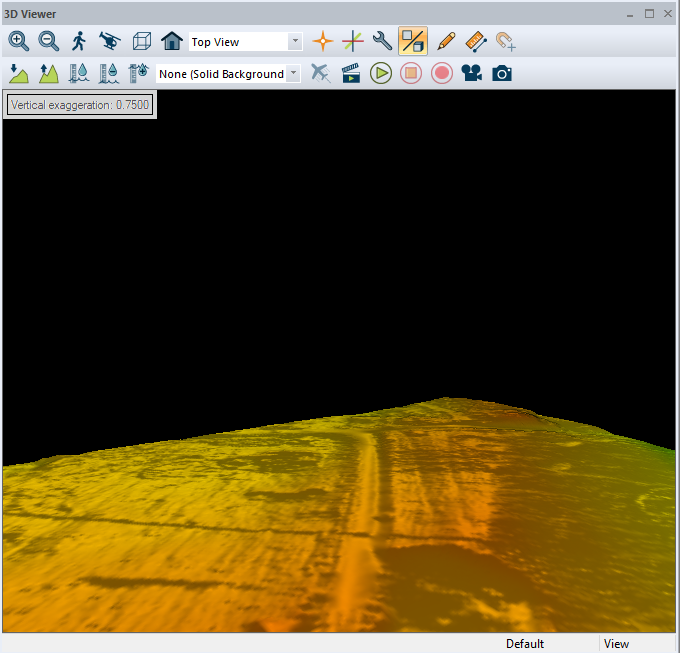Image resolution: width=680 pixels, height=653 pixels.
Task: Minimize the 3D Viewer window
Action: coord(630,14)
